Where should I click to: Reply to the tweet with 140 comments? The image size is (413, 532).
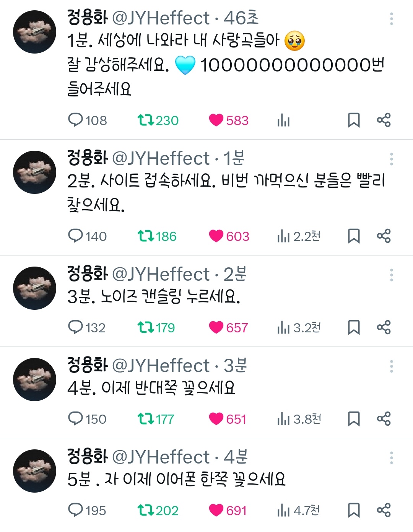click(x=76, y=236)
